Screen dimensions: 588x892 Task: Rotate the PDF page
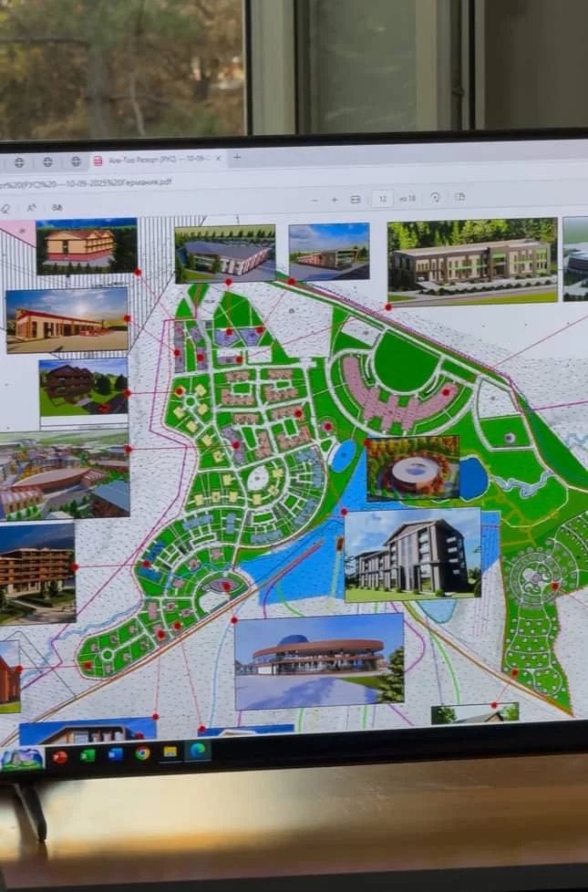(435, 198)
